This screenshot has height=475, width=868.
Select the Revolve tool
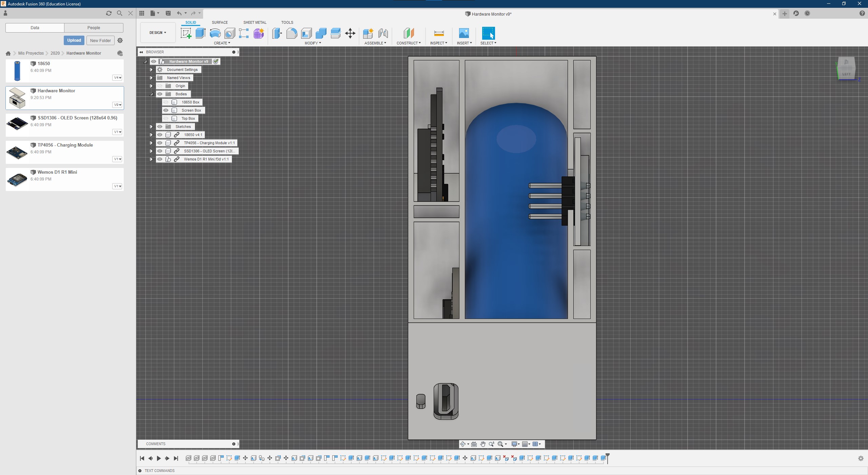[x=215, y=33]
